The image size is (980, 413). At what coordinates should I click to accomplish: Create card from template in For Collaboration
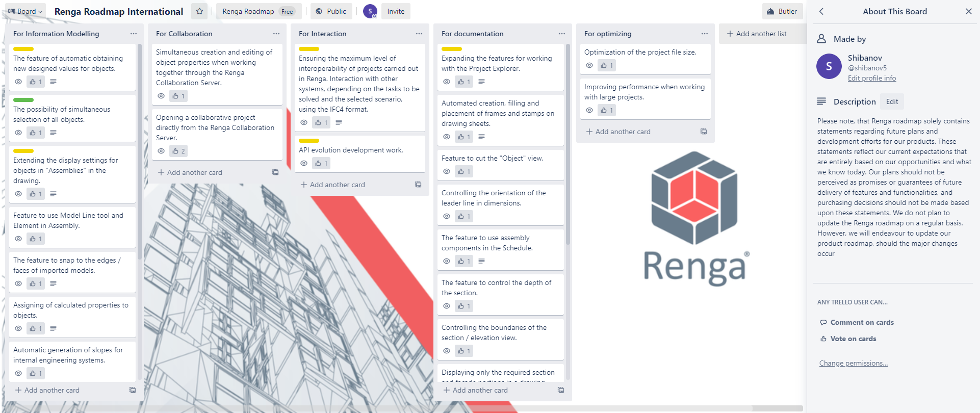(275, 172)
